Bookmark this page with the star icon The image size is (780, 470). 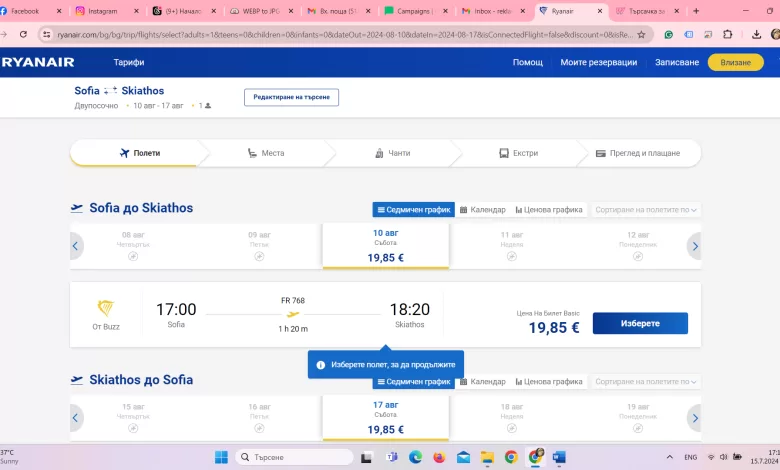[641, 34]
